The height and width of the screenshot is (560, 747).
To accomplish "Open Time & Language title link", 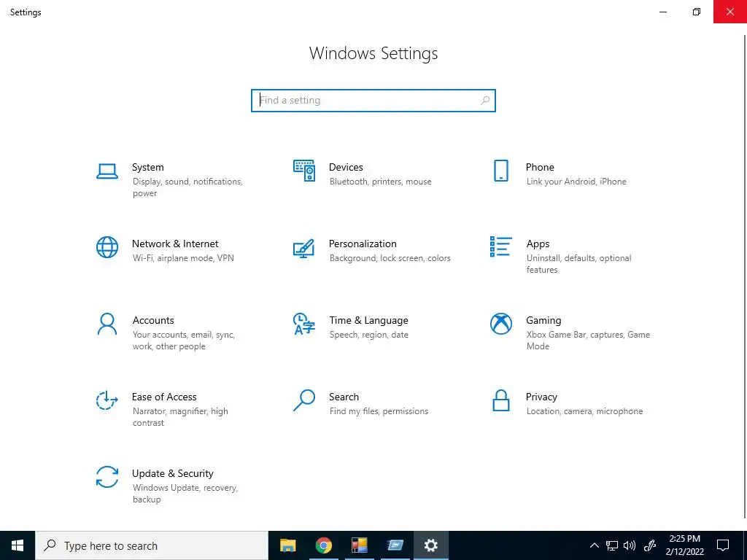I will point(368,321).
